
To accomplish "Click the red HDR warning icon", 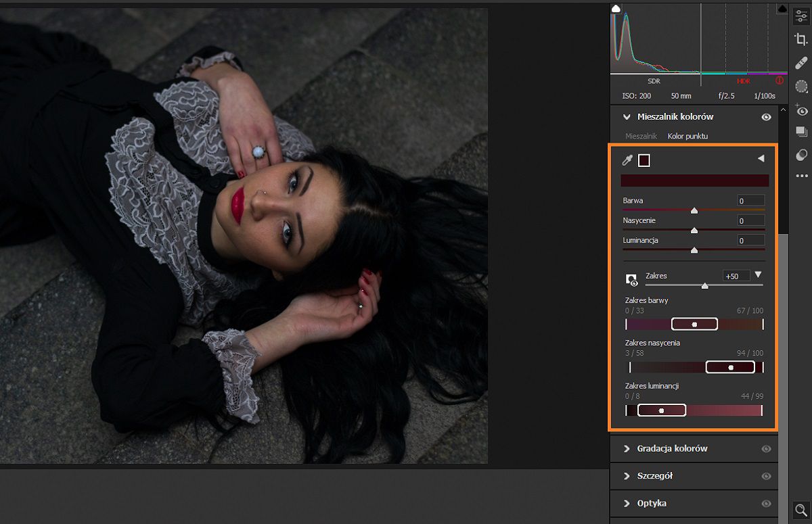I will [x=780, y=81].
